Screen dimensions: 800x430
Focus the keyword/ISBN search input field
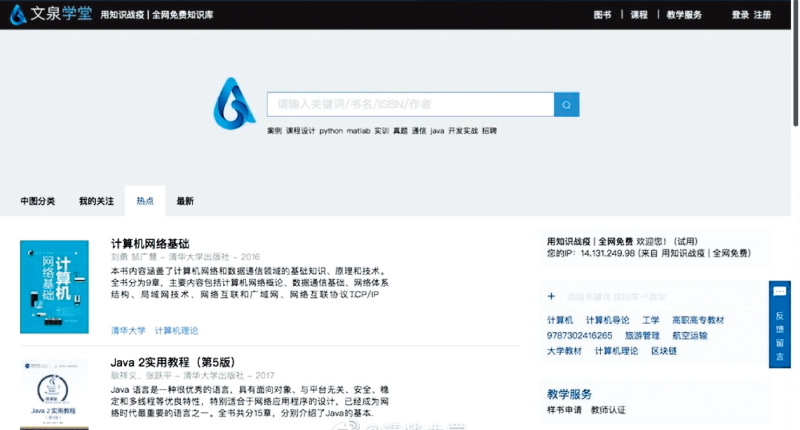[x=410, y=104]
